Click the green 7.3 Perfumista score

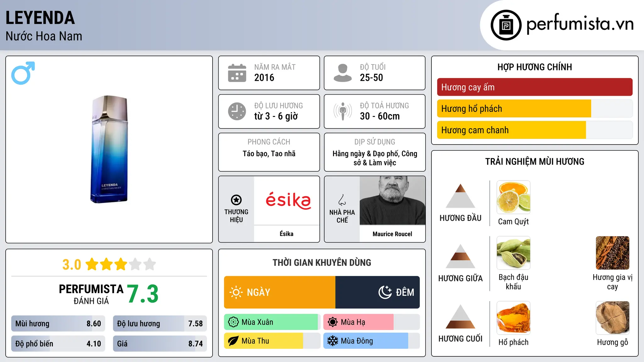[143, 294]
